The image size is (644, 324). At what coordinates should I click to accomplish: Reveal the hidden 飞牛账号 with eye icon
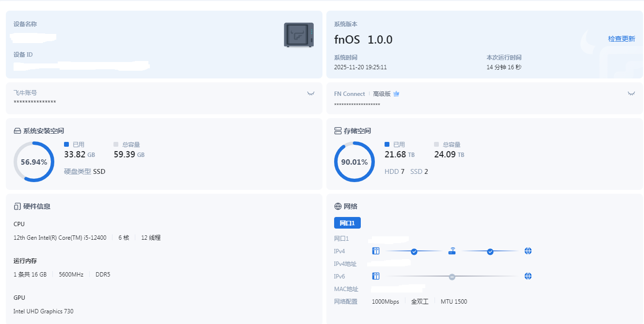[x=311, y=93]
